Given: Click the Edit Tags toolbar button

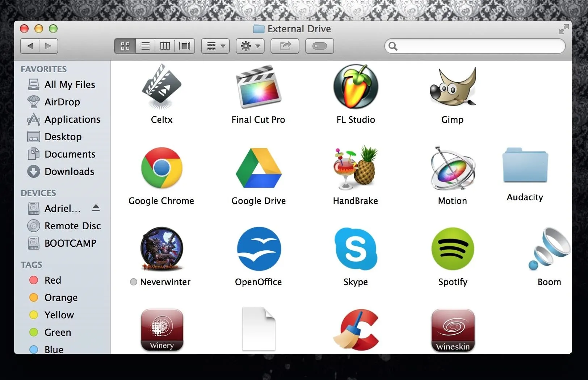Looking at the screenshot, I should pyautogui.click(x=320, y=46).
